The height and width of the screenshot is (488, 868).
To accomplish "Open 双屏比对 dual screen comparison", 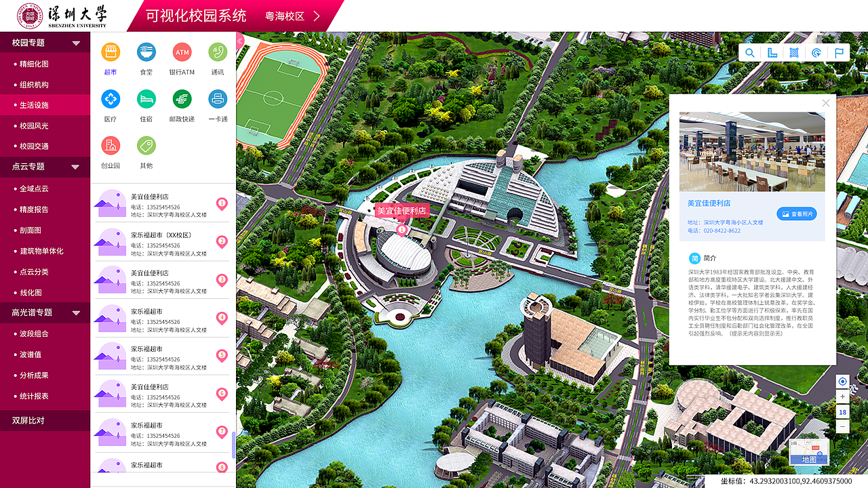I will (x=45, y=420).
